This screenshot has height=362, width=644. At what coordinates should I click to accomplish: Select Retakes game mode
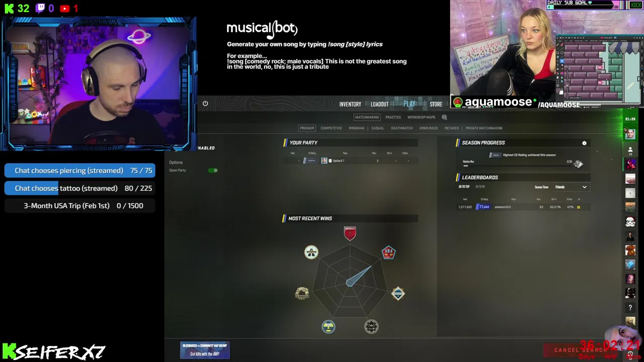[x=451, y=128]
